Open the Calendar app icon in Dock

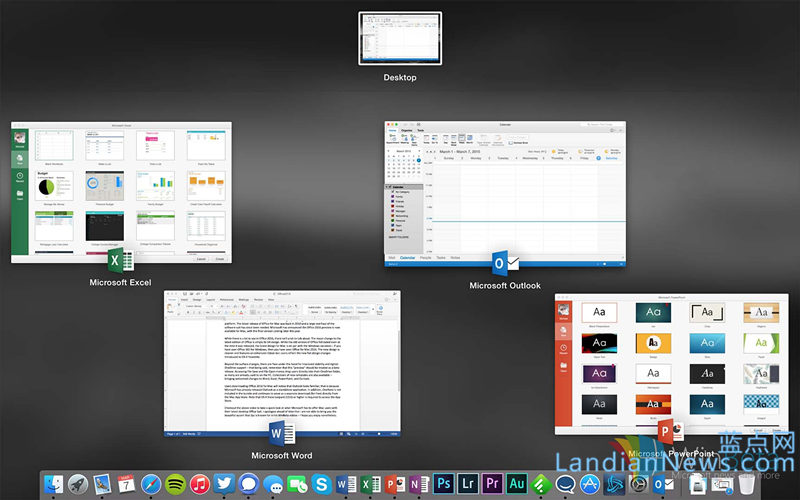pyautogui.click(x=126, y=484)
